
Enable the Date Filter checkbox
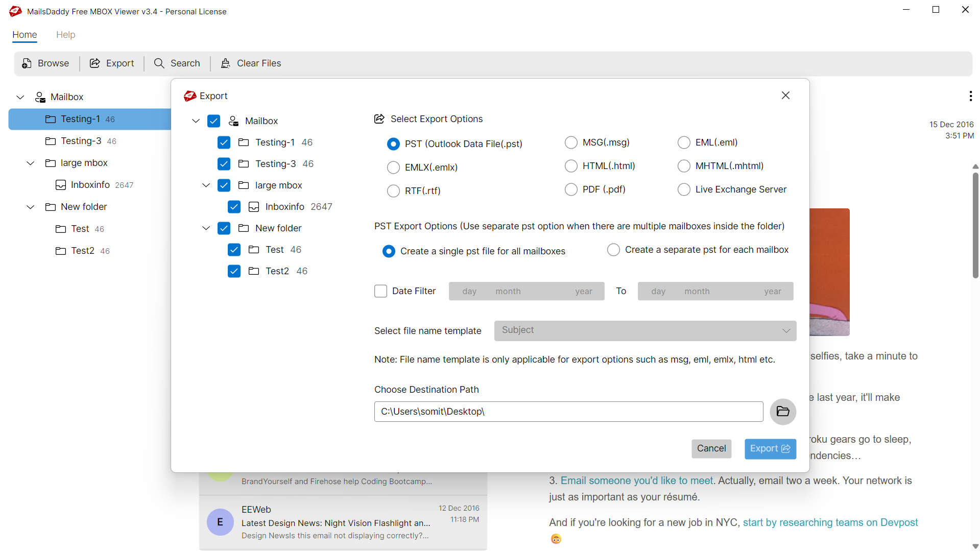(380, 291)
